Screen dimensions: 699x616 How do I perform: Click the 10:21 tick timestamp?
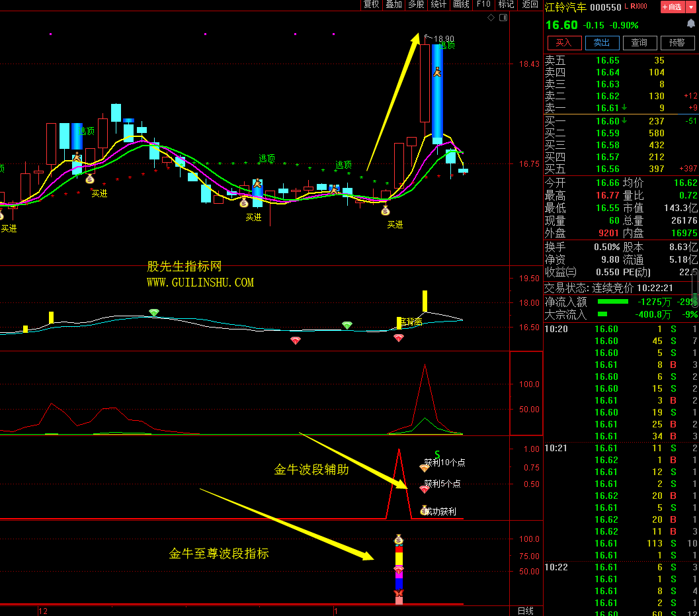tap(556, 449)
